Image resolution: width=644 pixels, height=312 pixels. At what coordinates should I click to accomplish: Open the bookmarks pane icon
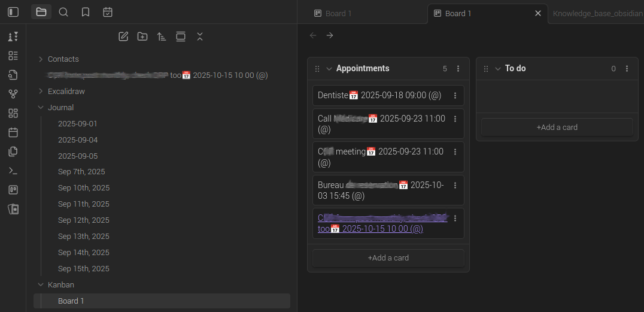86,12
